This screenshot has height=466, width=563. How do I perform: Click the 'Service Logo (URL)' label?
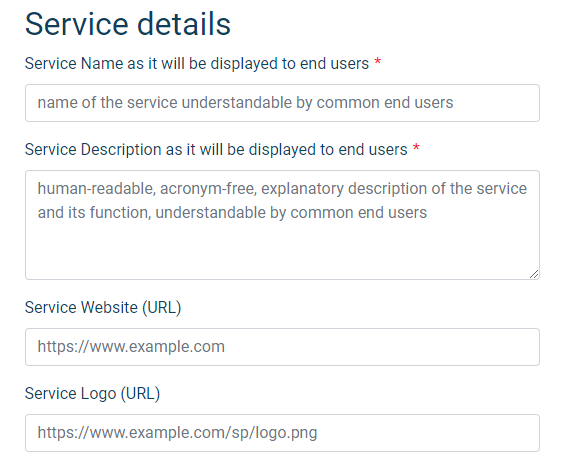click(92, 394)
